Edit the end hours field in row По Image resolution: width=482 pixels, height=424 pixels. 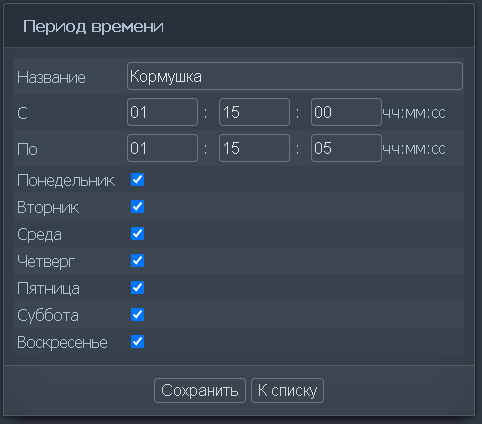[162, 148]
